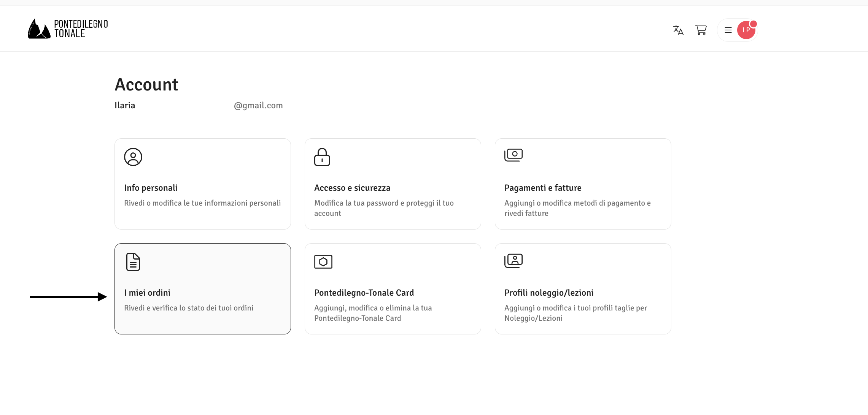Click the profile icon in Profili noleggio/lezioni
The height and width of the screenshot is (415, 868).
[x=513, y=261]
